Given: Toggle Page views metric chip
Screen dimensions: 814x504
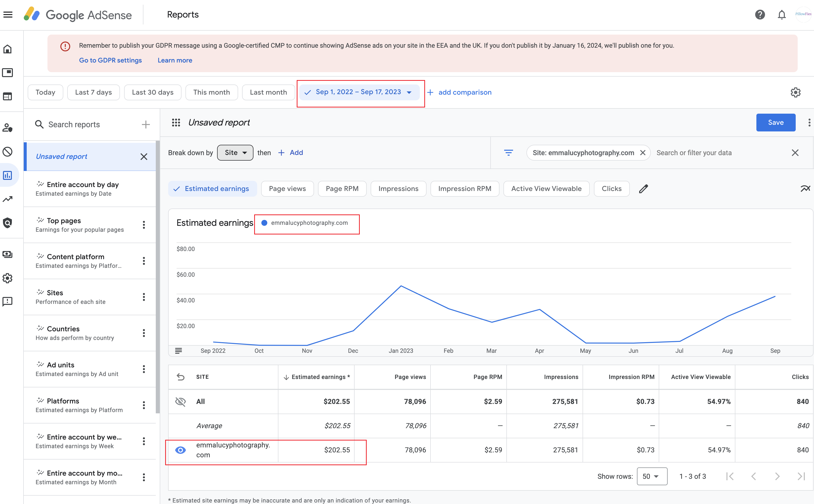Looking at the screenshot, I should click(x=287, y=189).
